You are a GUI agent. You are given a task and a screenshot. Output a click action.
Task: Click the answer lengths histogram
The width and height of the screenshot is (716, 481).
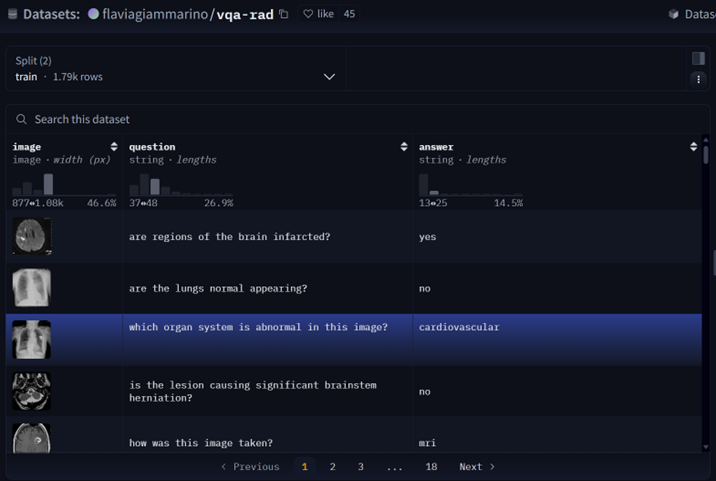click(470, 185)
